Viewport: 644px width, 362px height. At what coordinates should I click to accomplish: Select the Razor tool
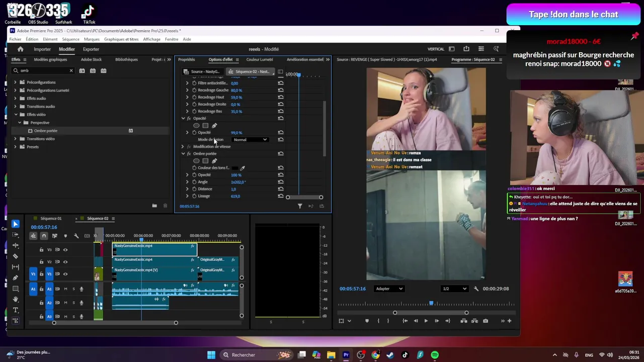point(16,256)
